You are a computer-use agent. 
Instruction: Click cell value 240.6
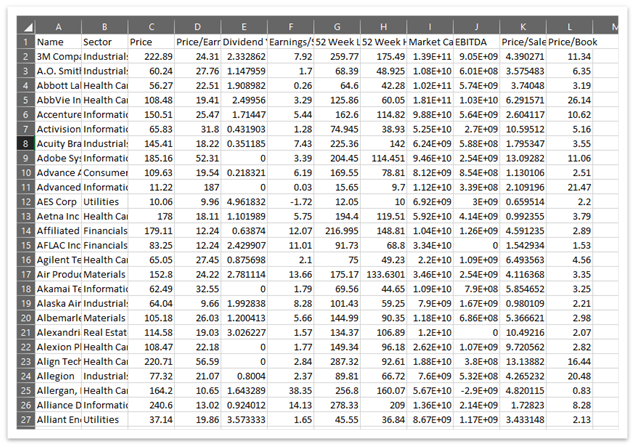[151, 405]
